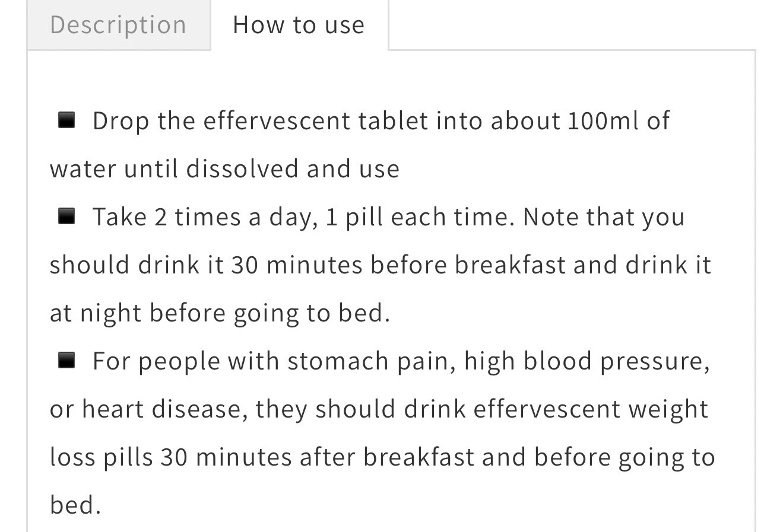Select the How to use tab
Viewport: 783px width, 532px height.
(299, 25)
